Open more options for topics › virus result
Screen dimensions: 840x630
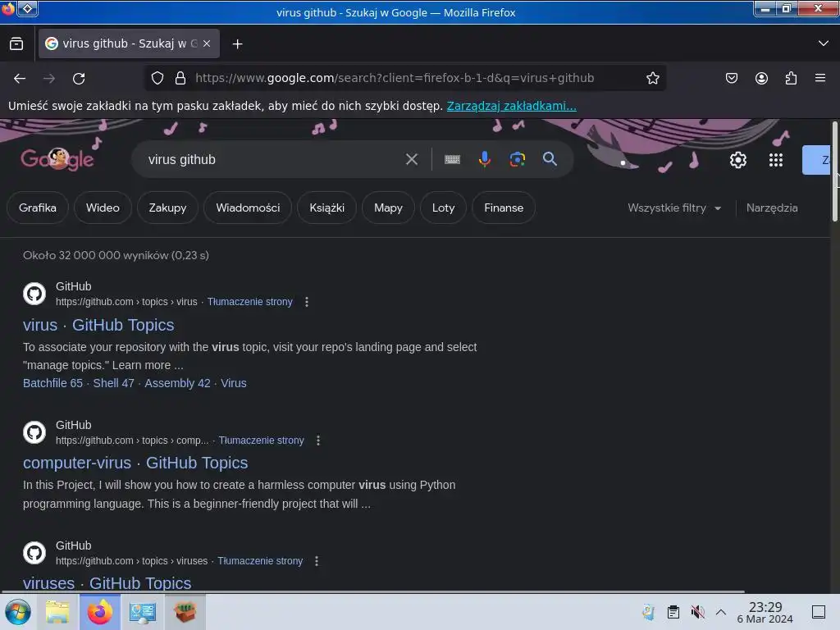(x=307, y=302)
